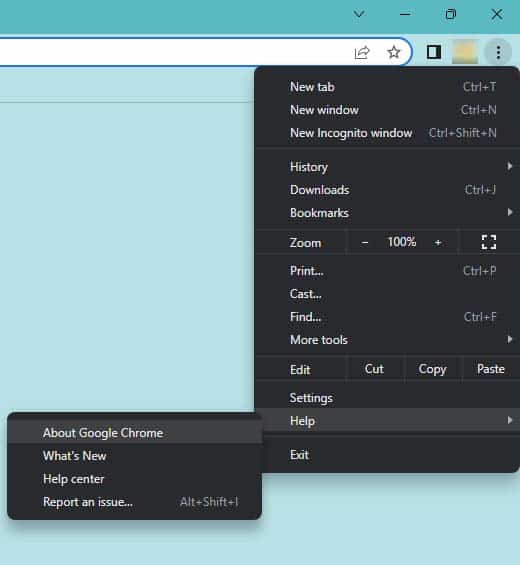Restore down the Chrome window
The image size is (520, 565).
pos(450,14)
